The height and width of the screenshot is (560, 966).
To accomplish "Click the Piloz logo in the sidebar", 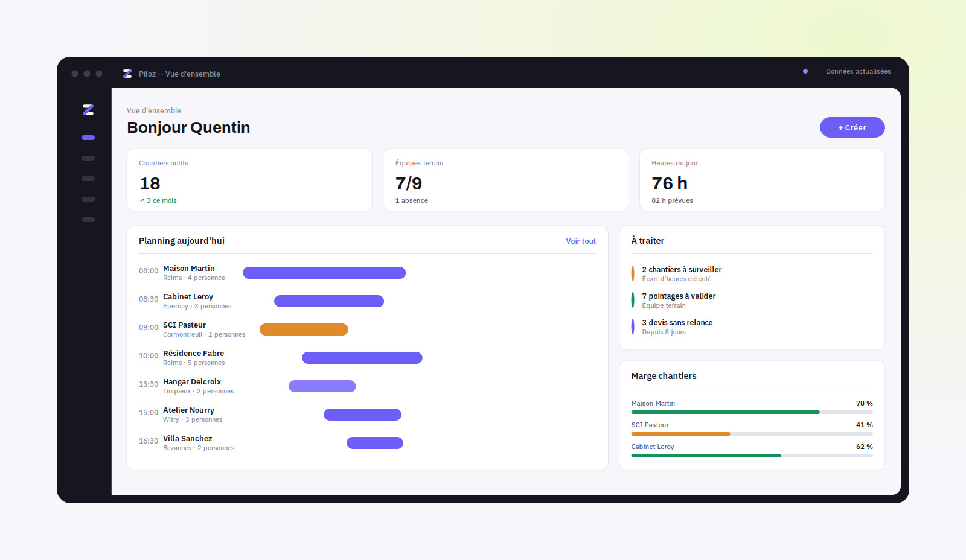I will coord(88,110).
